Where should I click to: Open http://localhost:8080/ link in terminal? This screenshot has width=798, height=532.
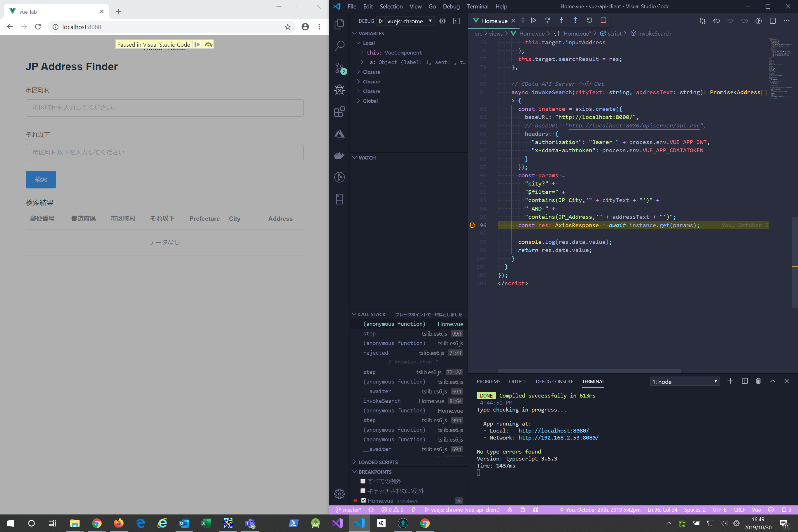pyautogui.click(x=553, y=430)
